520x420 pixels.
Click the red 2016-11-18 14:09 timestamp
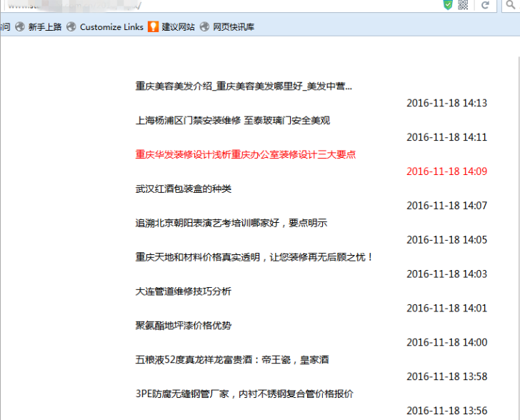point(446,171)
